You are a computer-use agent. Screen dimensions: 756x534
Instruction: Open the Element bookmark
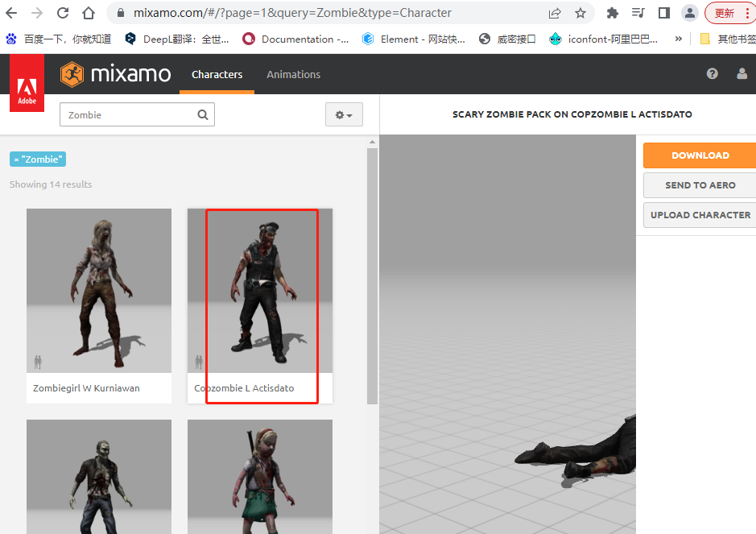[414, 39]
